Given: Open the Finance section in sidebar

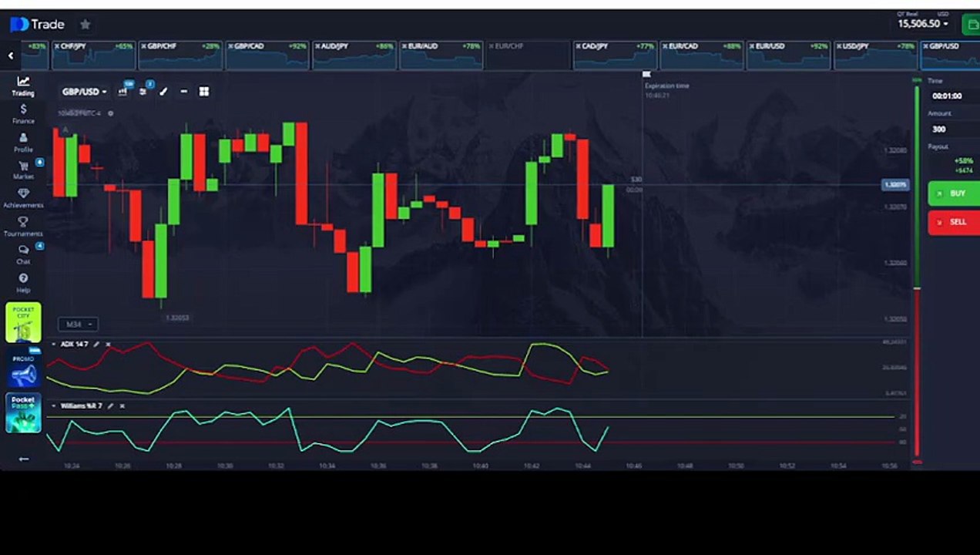Looking at the screenshot, I should click(23, 114).
